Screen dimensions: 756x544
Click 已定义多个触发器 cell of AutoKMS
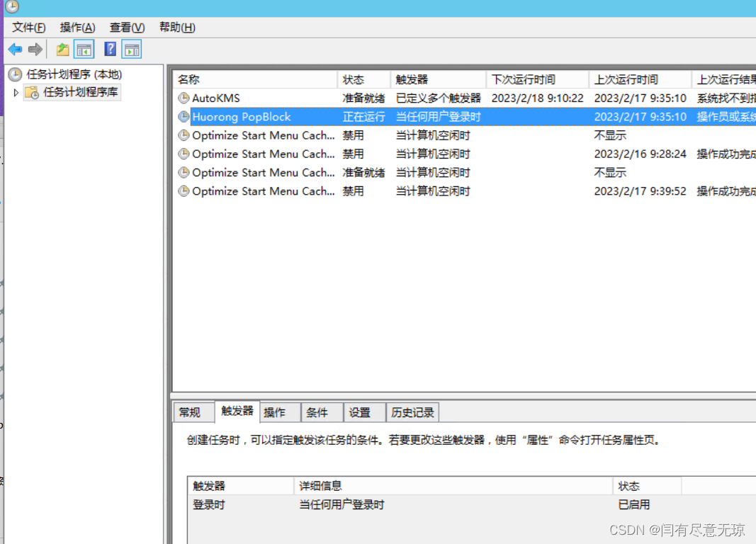tap(439, 98)
